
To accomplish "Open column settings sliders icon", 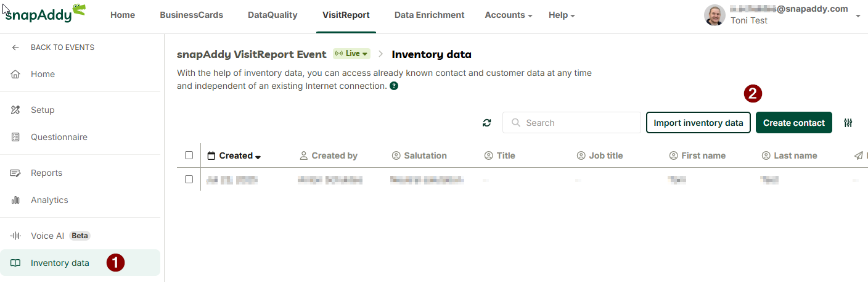I will pos(848,123).
